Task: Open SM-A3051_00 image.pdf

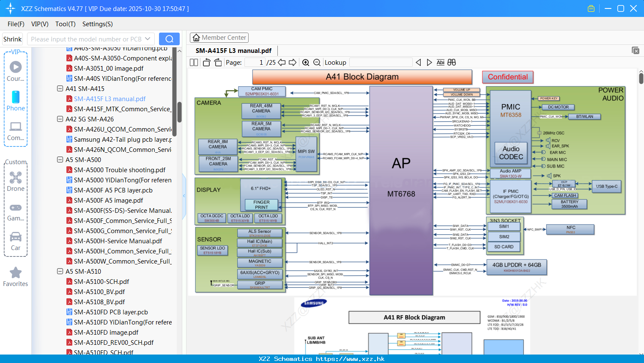Action: coord(109,69)
